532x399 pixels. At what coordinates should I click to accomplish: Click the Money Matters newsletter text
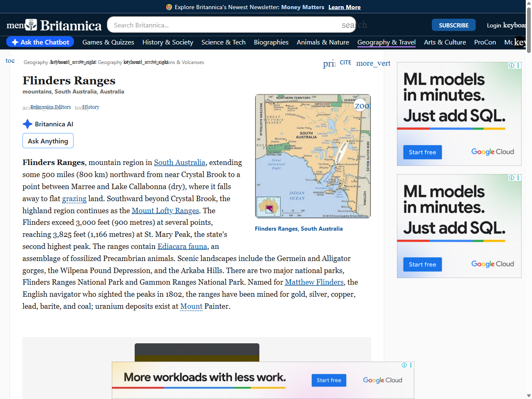303,7
